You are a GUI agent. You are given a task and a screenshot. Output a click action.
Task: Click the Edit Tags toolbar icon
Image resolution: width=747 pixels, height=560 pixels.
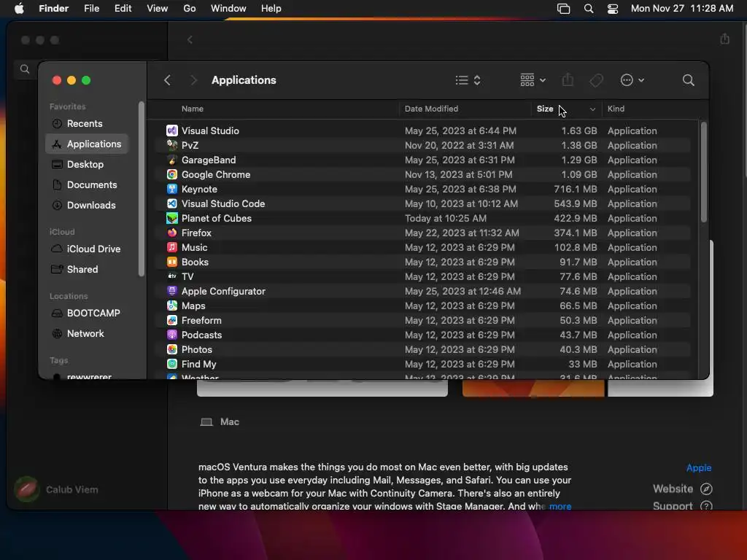(x=596, y=80)
